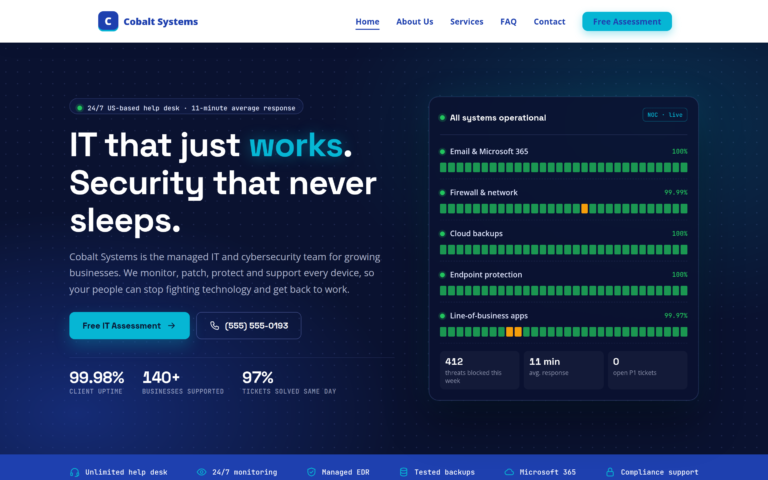Screen dimensions: 768x480
Task: Click the Free IT Assessment hero button
Action: tap(129, 326)
